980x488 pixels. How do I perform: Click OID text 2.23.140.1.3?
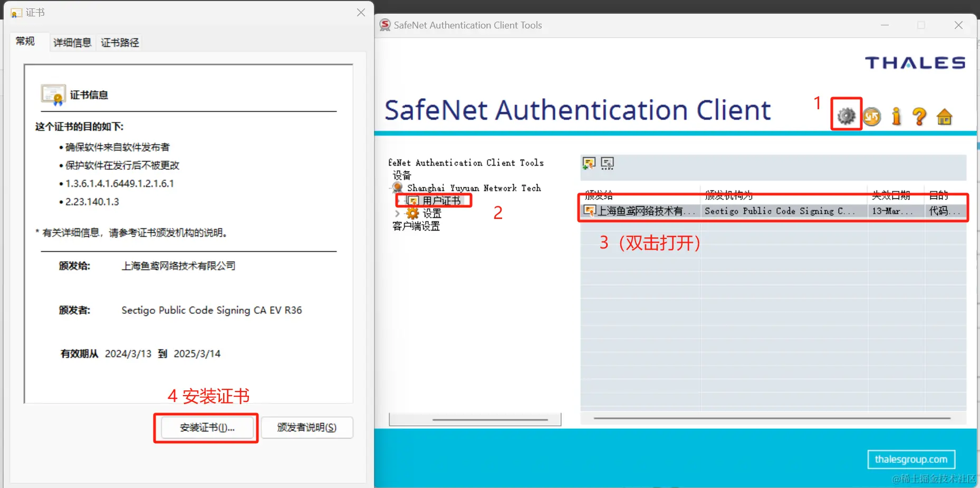[x=92, y=202]
